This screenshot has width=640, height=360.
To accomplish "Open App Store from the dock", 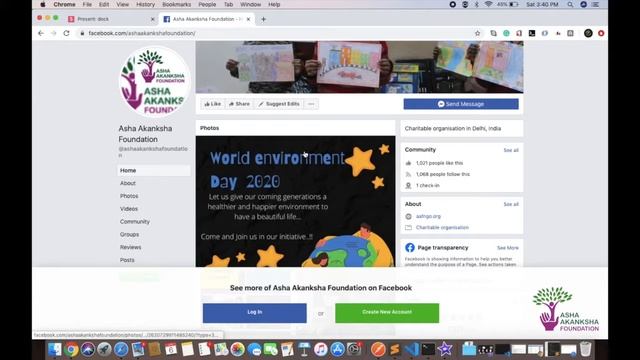I will [337, 349].
